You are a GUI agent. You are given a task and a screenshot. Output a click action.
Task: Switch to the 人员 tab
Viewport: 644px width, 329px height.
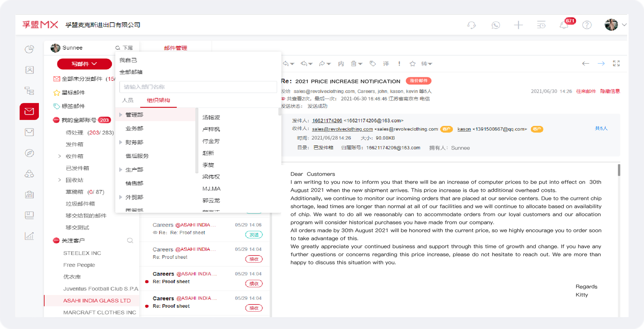127,100
